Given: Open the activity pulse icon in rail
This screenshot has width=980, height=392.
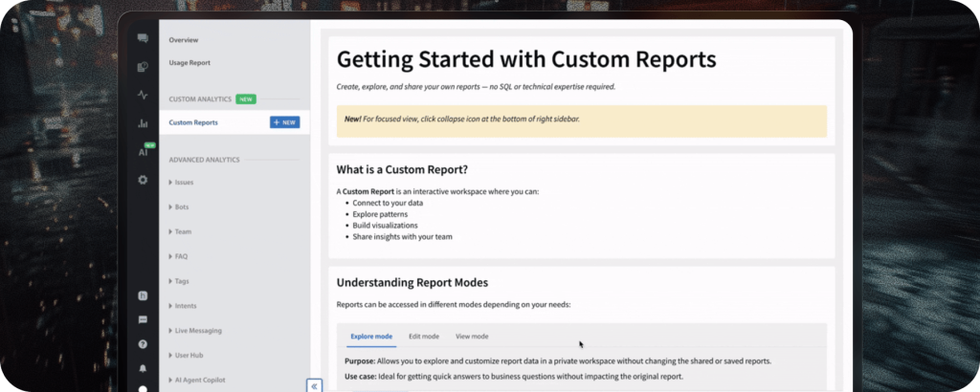Looking at the screenshot, I should tap(143, 95).
